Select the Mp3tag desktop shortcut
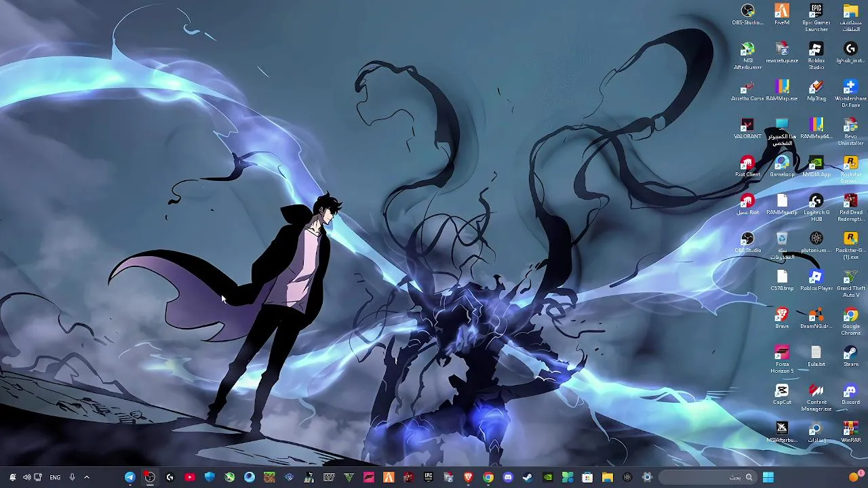 click(816, 91)
